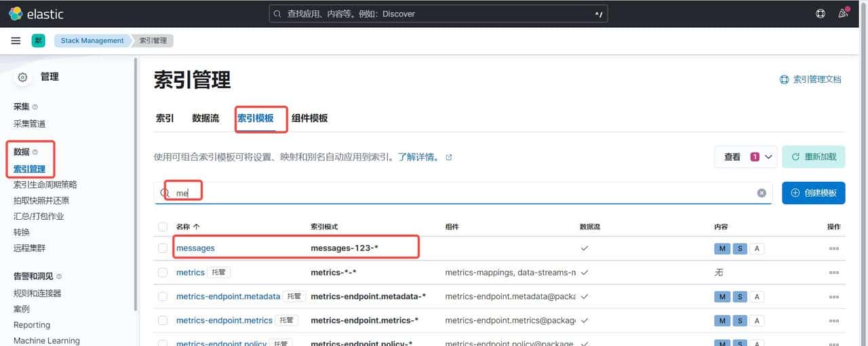Screen dimensions: 868x346
Task: Click the info icon next to 采集
Action: click(35, 107)
